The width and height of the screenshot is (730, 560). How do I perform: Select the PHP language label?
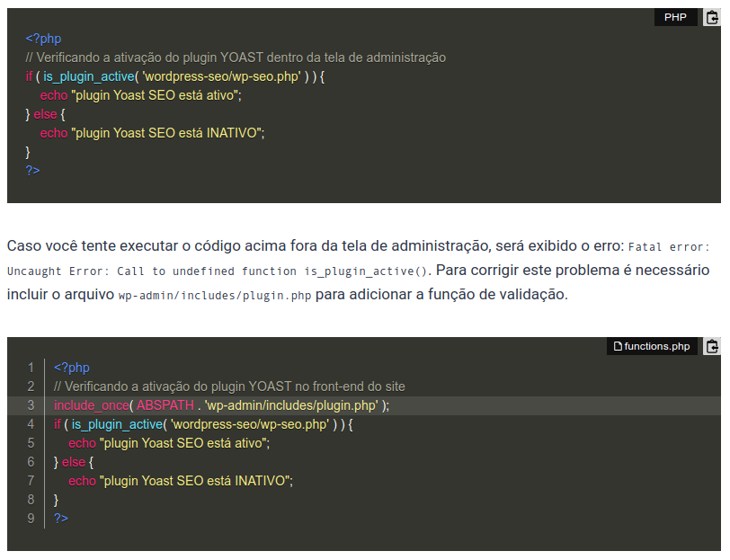coord(675,17)
